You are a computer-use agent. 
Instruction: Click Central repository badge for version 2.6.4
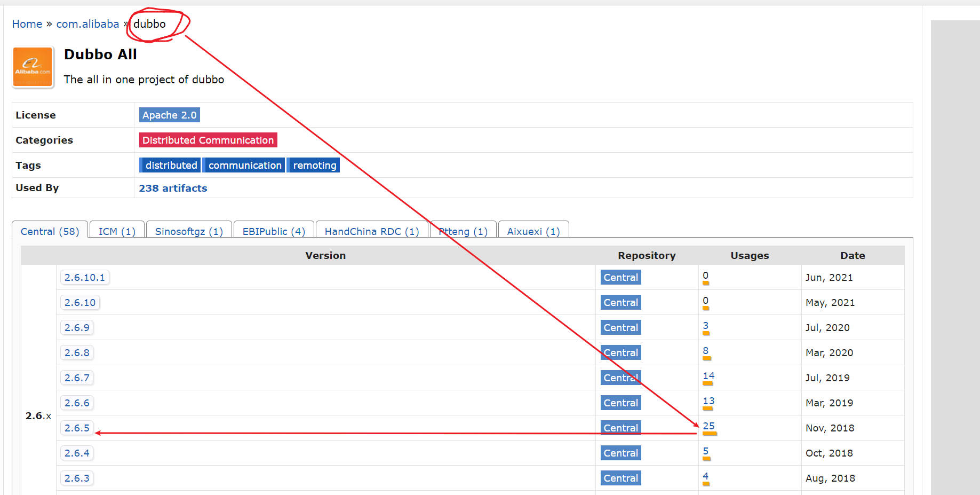(621, 453)
